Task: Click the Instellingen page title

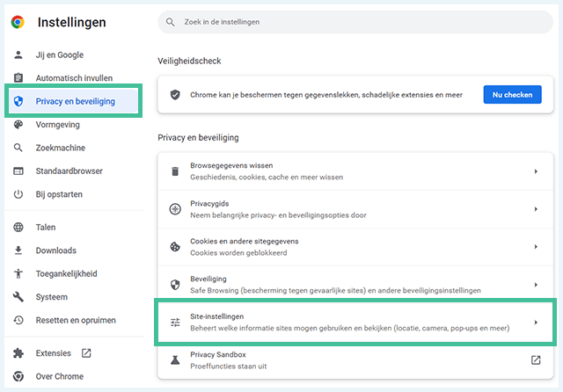Action: tap(72, 22)
